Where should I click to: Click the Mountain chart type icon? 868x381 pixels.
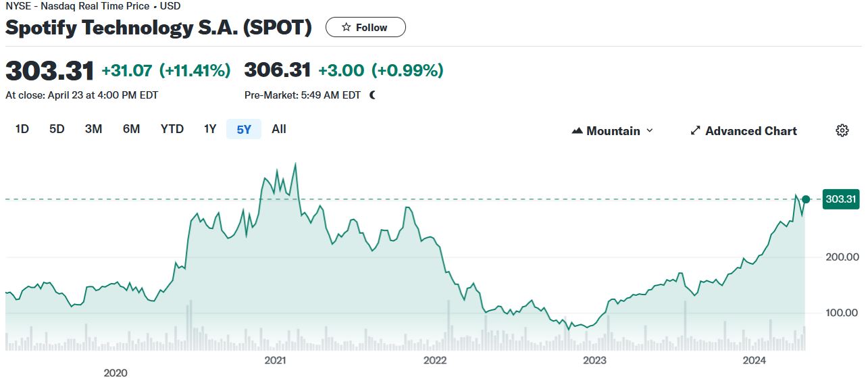tap(577, 130)
